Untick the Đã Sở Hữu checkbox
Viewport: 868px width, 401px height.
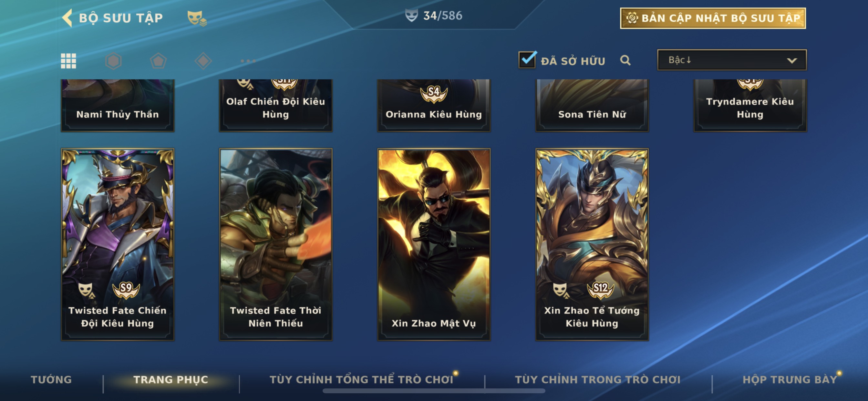(527, 60)
